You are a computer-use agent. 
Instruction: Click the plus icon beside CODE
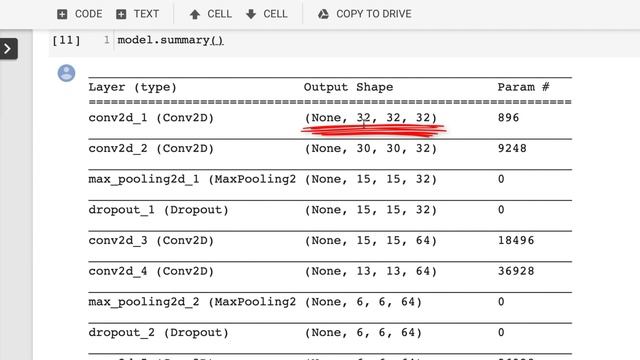[x=62, y=14]
